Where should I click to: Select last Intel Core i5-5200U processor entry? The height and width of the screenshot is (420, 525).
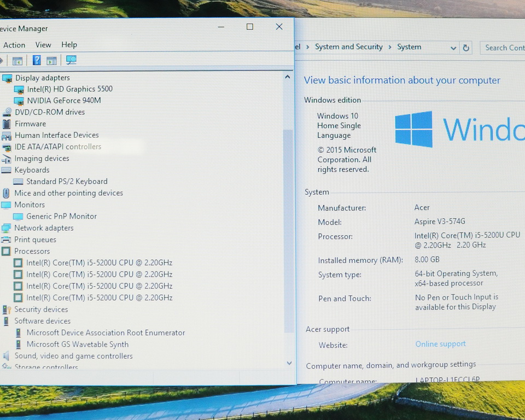[99, 297]
